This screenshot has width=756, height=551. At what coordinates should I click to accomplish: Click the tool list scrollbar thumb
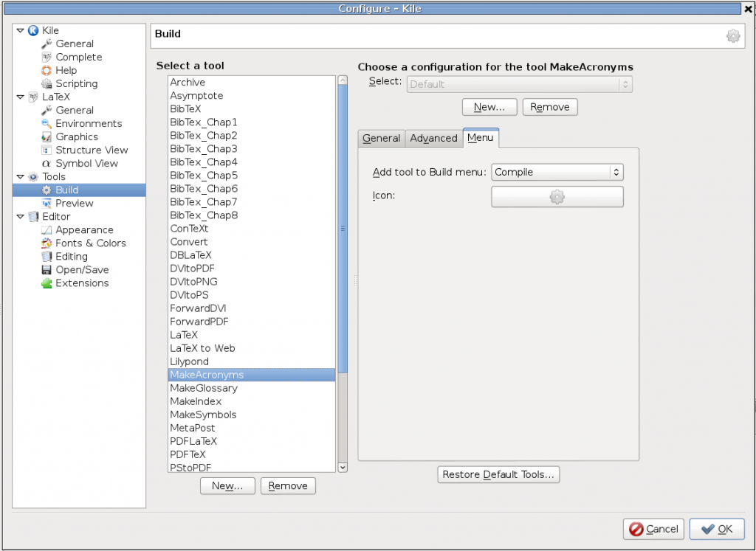pyautogui.click(x=343, y=229)
